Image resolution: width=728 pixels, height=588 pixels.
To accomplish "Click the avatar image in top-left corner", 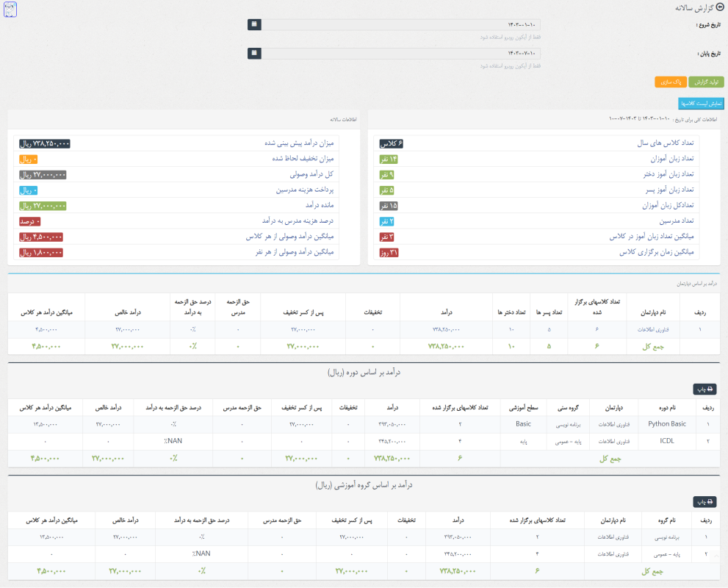I will click(x=11, y=10).
